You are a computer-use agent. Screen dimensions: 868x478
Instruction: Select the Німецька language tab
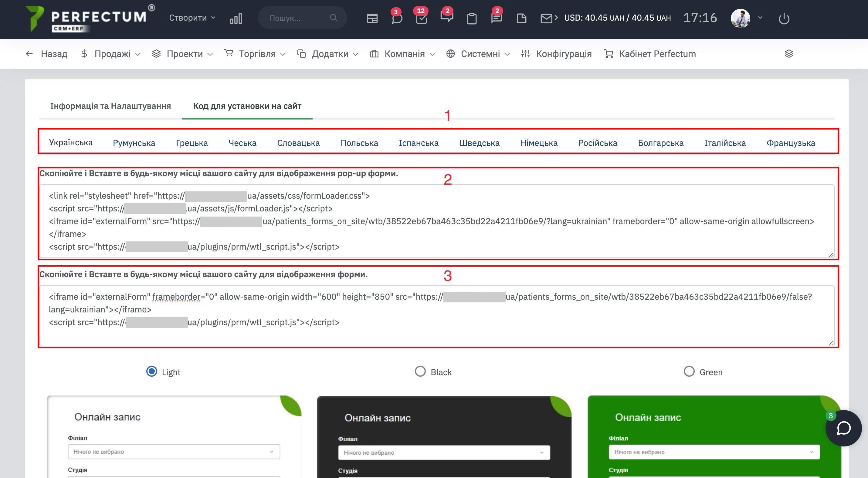coord(539,143)
